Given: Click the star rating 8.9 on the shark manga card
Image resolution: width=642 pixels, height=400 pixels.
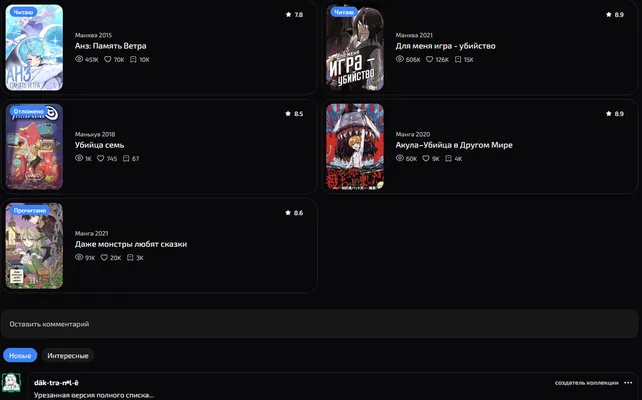Looking at the screenshot, I should [615, 113].
